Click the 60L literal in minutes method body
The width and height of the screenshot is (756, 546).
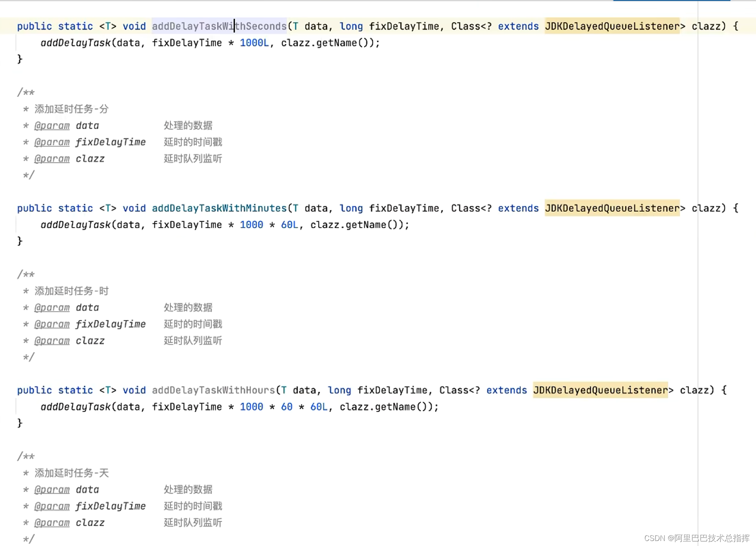coord(290,225)
